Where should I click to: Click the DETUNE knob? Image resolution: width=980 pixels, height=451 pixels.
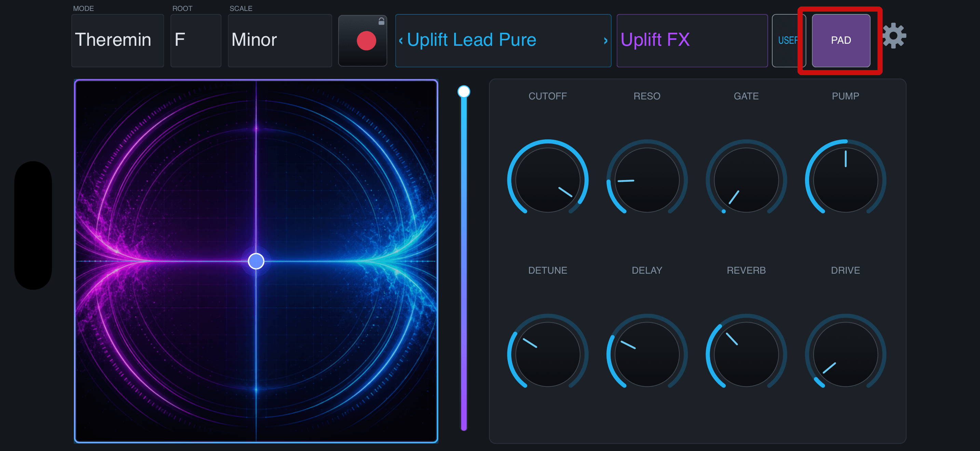547,354
